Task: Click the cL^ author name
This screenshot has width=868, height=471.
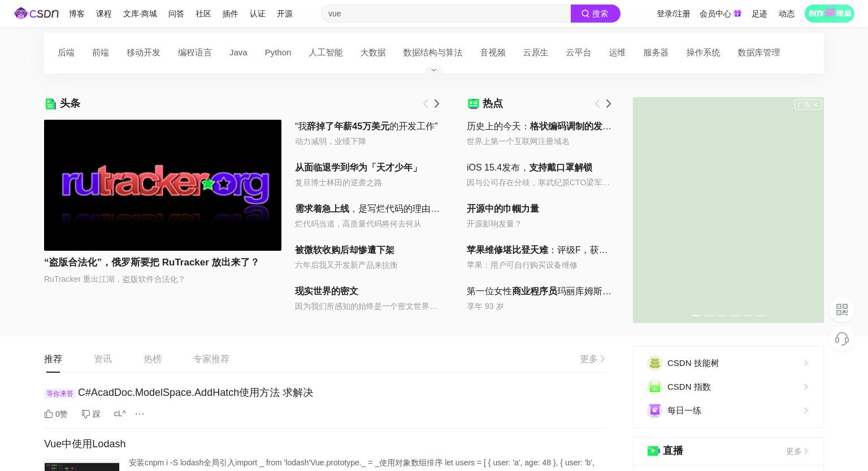Action: (120, 413)
